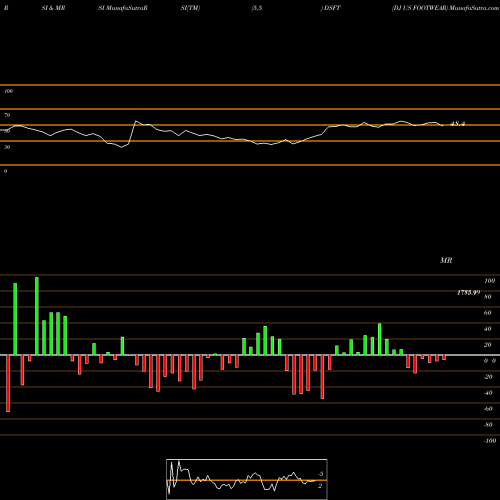Image resolution: width=500 pixels, height=500 pixels.
Task: Click the (DJ US FOOTWEAR) MunafaSutra.com title text
Action: coord(445,8)
